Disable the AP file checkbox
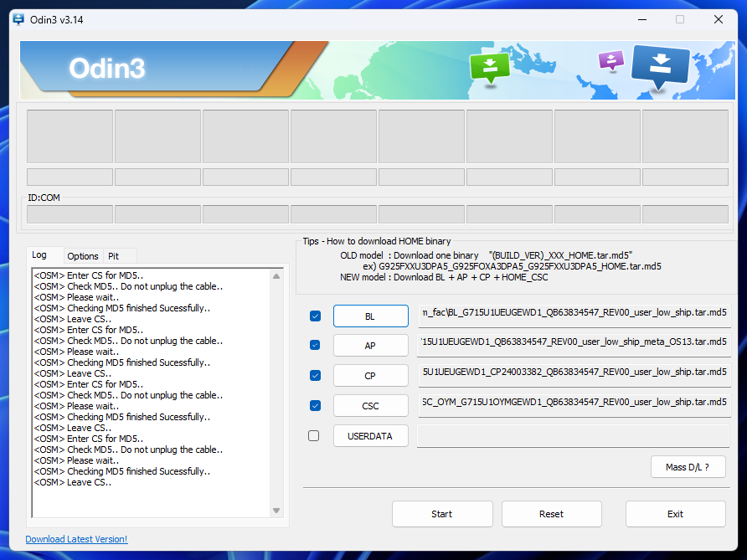Viewport: 747px width, 560px height. point(315,346)
